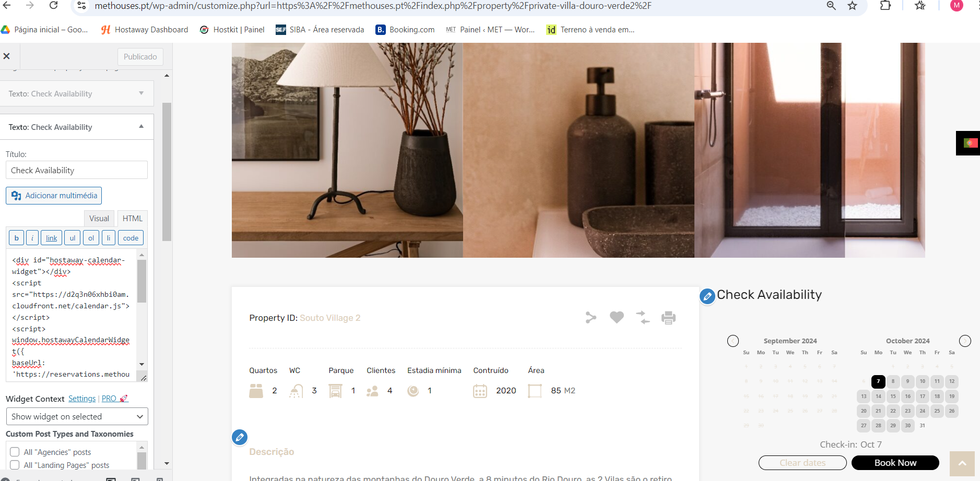
Task: Open Hostaway Dashboard bookmark
Action: click(145, 30)
